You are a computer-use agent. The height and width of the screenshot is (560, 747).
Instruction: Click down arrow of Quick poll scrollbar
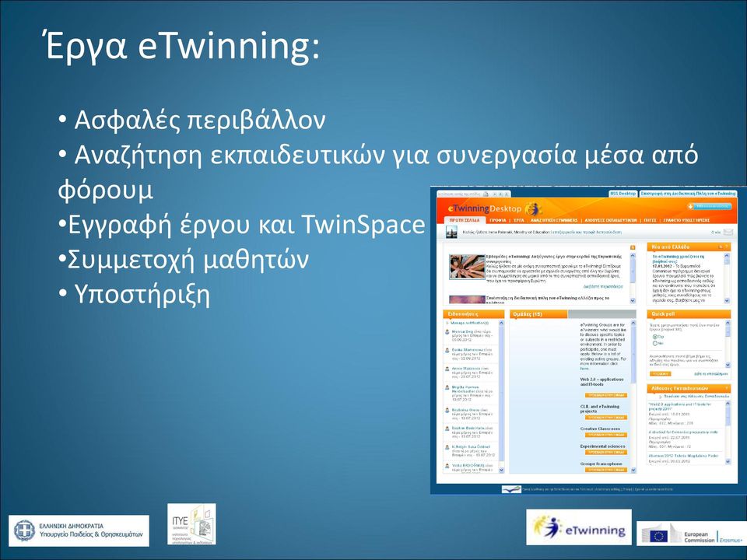click(728, 365)
